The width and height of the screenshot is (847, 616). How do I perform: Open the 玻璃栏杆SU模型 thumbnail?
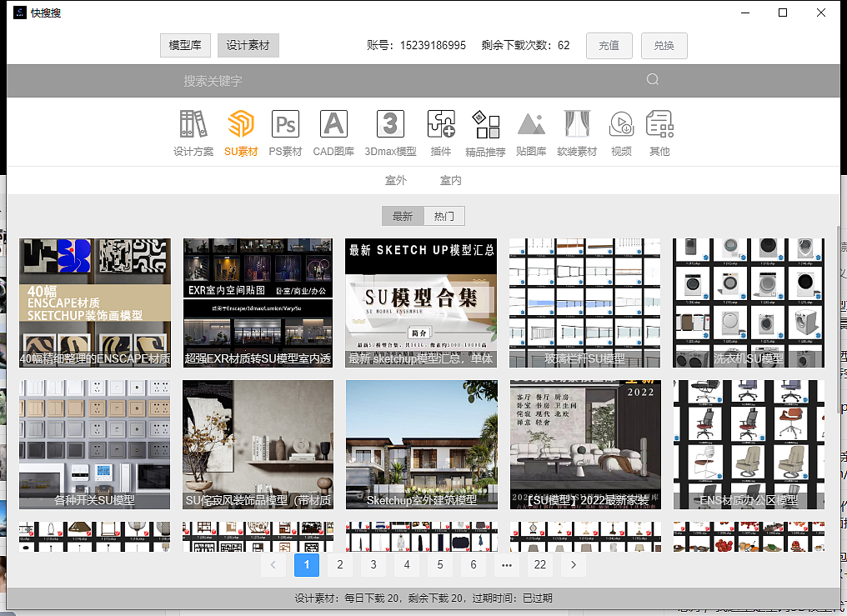(585, 303)
